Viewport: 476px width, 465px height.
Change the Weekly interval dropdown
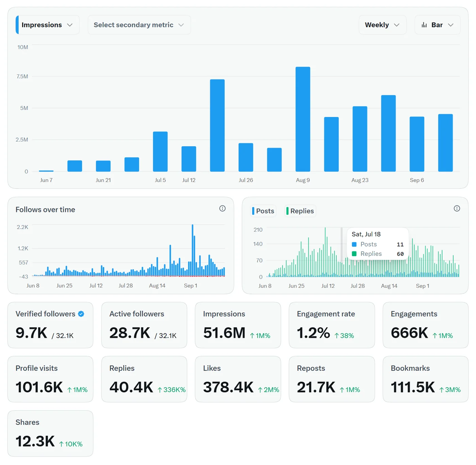click(382, 25)
